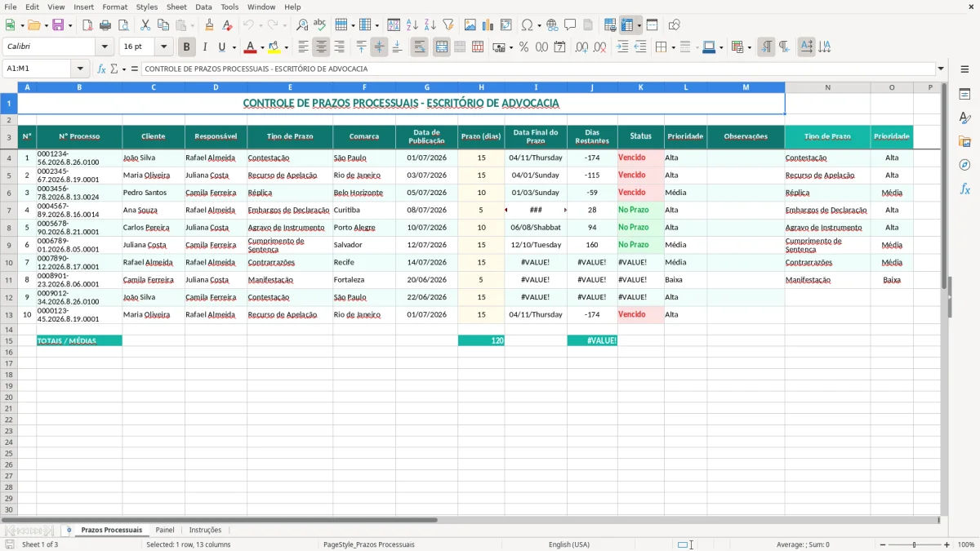Toggle Center Vertically alignment

pos(379,47)
